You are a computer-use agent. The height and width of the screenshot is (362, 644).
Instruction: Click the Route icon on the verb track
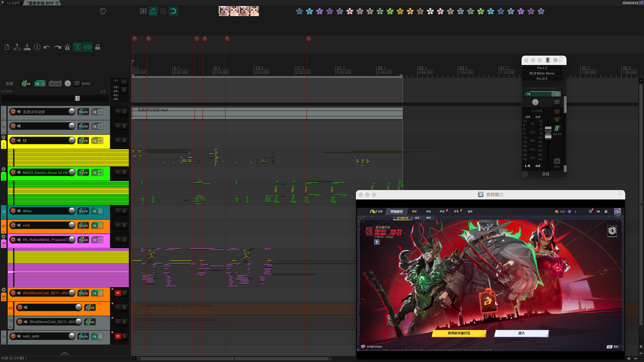tap(83, 225)
